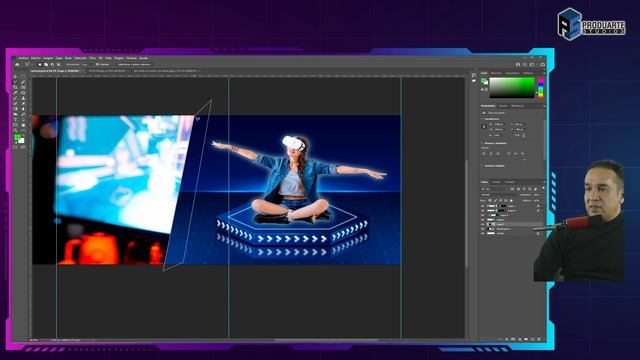Open the search icon at top right
This screenshot has width=640, height=360.
(524, 65)
